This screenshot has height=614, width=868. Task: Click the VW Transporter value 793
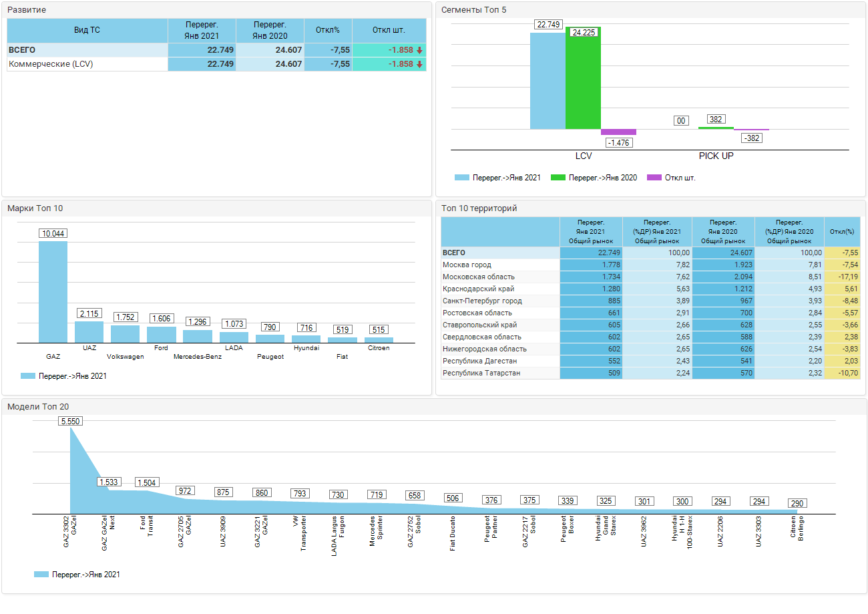pos(300,494)
